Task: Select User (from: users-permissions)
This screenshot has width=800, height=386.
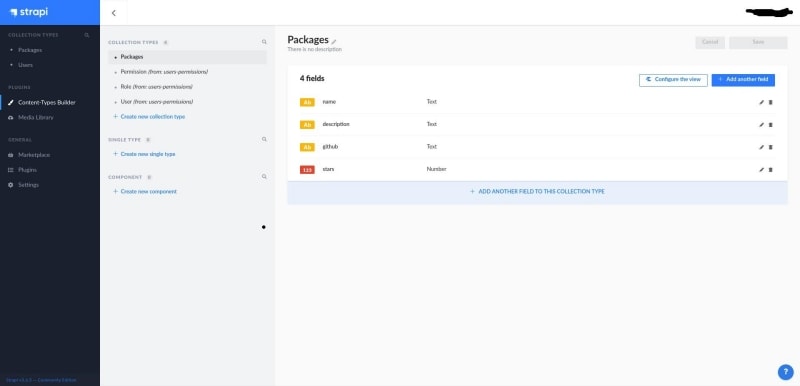Action: [157, 102]
